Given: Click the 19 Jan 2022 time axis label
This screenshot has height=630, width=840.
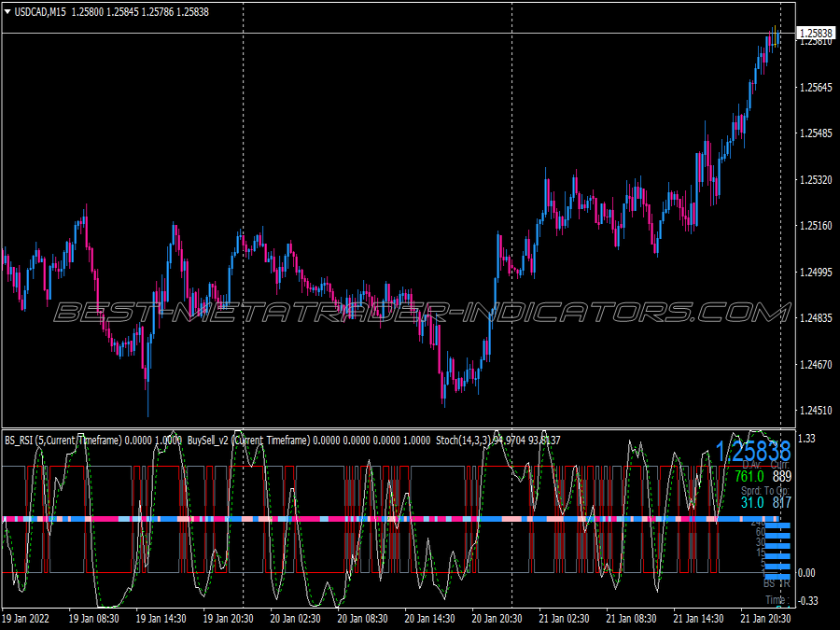Looking at the screenshot, I should (x=26, y=618).
